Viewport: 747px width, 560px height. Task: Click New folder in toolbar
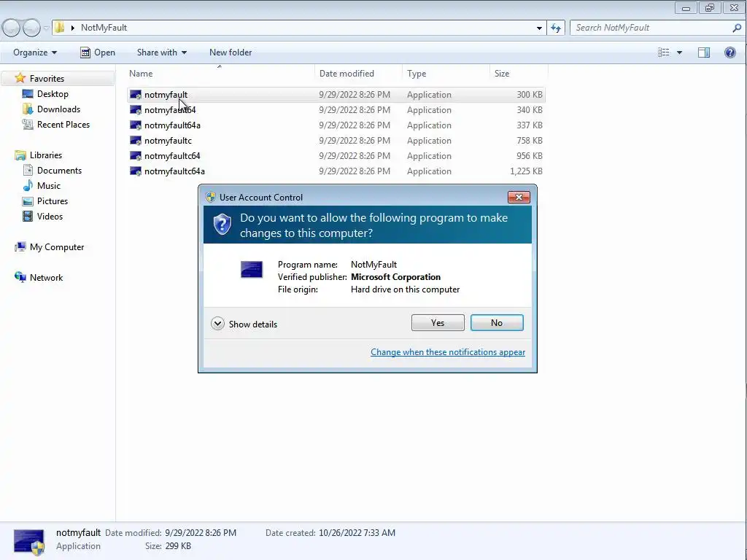pyautogui.click(x=231, y=52)
